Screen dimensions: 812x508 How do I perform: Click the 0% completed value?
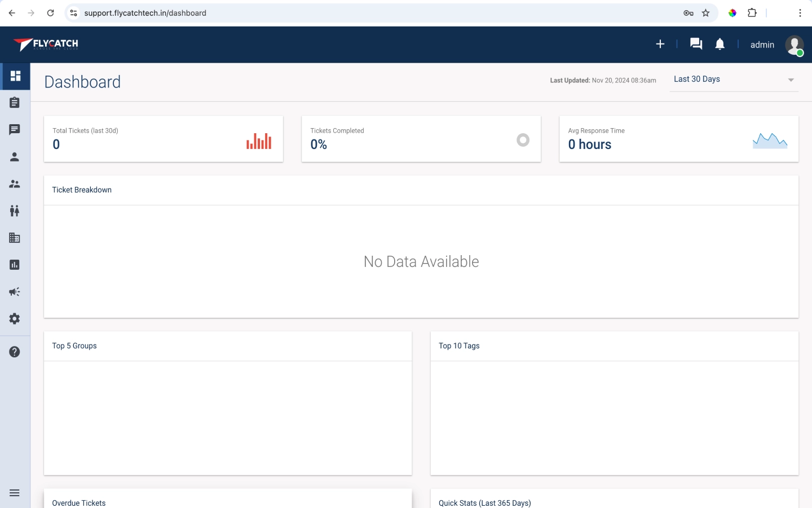point(319,144)
